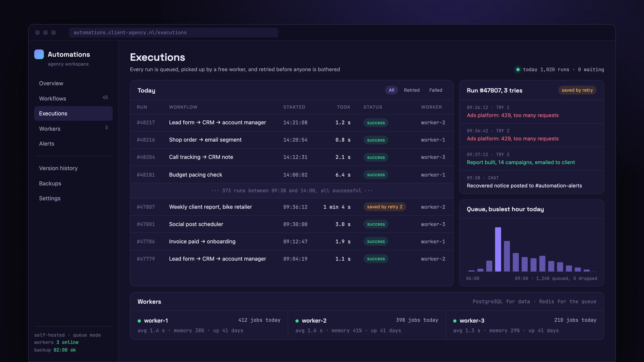This screenshot has height=362, width=644.
Task: Open Settings in the sidebar
Action: coord(73,198)
